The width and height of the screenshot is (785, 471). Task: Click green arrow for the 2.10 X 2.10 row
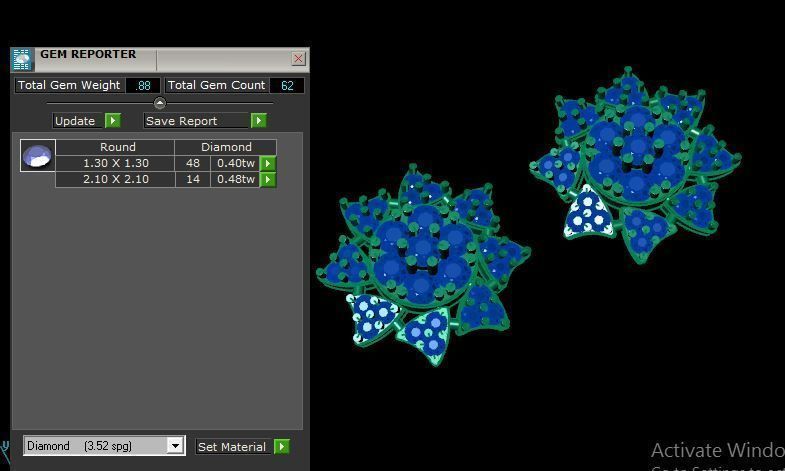[268, 179]
